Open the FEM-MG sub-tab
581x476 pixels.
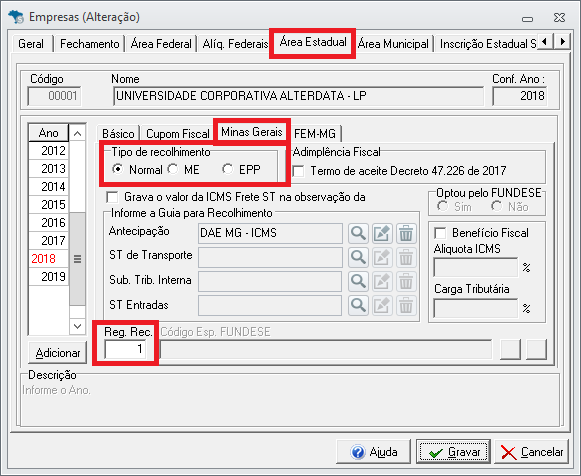[x=315, y=133]
